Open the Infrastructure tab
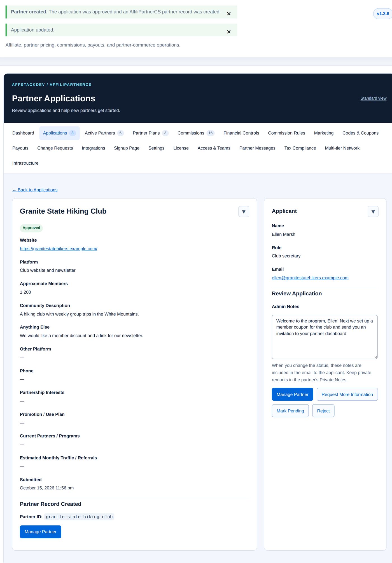Screen dimensions: 392x563 tap(25, 163)
